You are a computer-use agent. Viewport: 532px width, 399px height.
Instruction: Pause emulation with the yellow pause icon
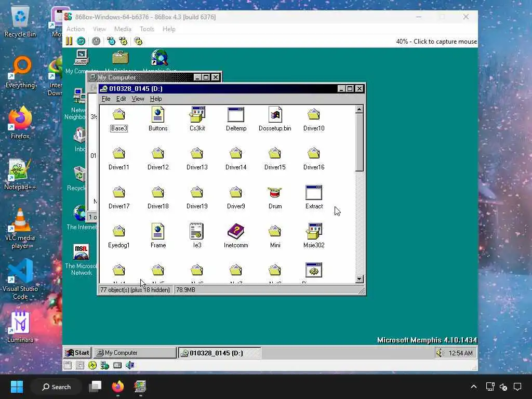point(69,42)
